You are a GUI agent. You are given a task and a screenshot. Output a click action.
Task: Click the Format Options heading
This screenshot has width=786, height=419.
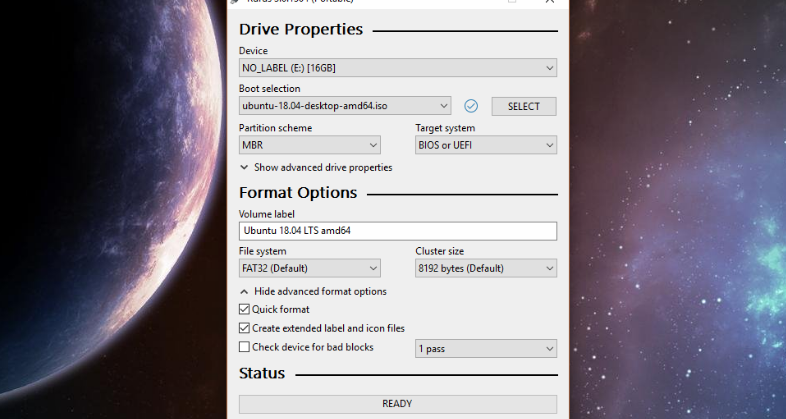pyautogui.click(x=298, y=193)
